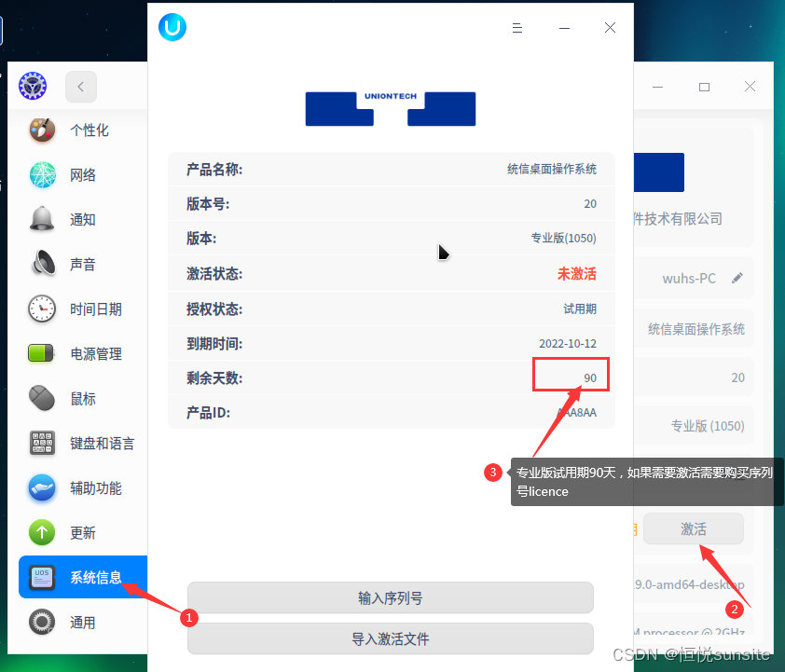Select 辅助功能 label in sidebar
This screenshot has width=785, height=672.
(x=96, y=488)
